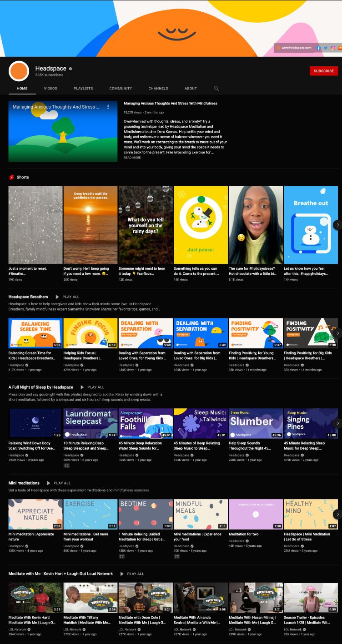Open Meditate With Hasan Minhaj thumbnail
Image resolution: width=342 pixels, height=644 pixels.
[x=256, y=598]
